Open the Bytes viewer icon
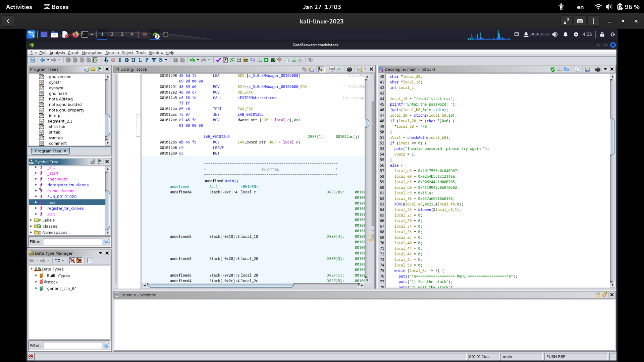 point(225,60)
